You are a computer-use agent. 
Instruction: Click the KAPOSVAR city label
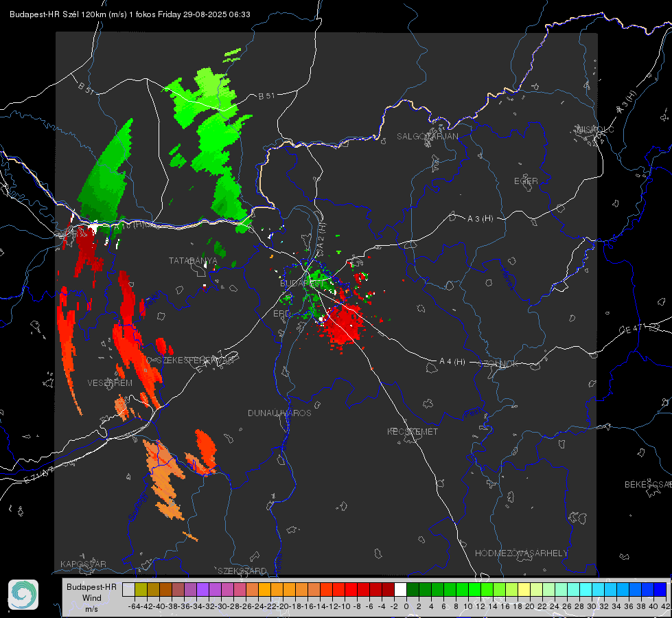click(x=83, y=564)
